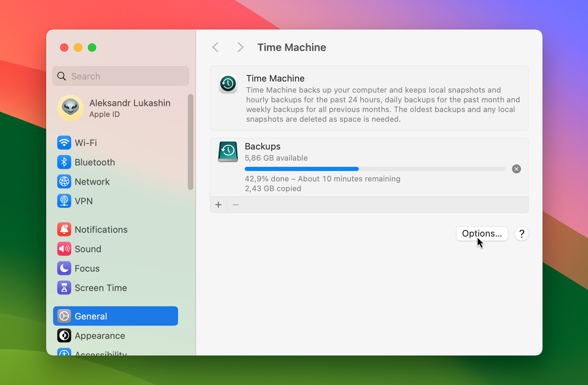
Task: Go forward with the right chevron
Action: (240, 47)
